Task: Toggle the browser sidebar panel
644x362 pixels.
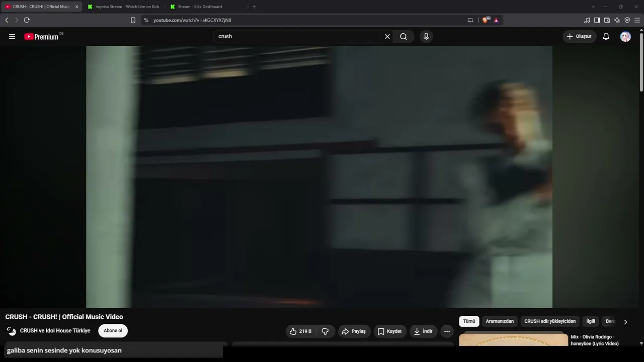Action: (x=597, y=20)
